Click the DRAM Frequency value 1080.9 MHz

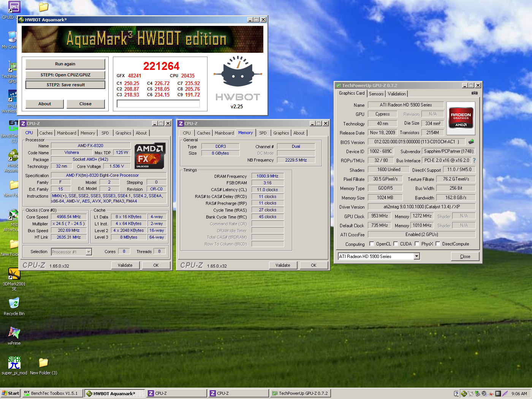(x=268, y=176)
